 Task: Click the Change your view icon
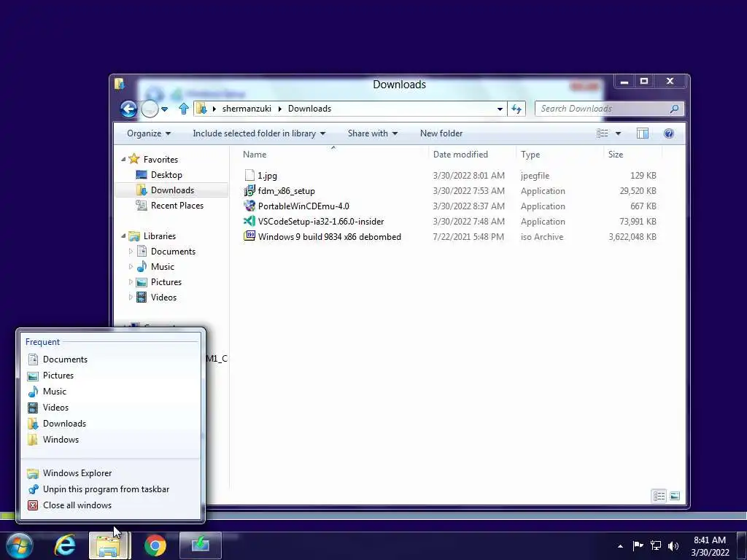click(602, 133)
